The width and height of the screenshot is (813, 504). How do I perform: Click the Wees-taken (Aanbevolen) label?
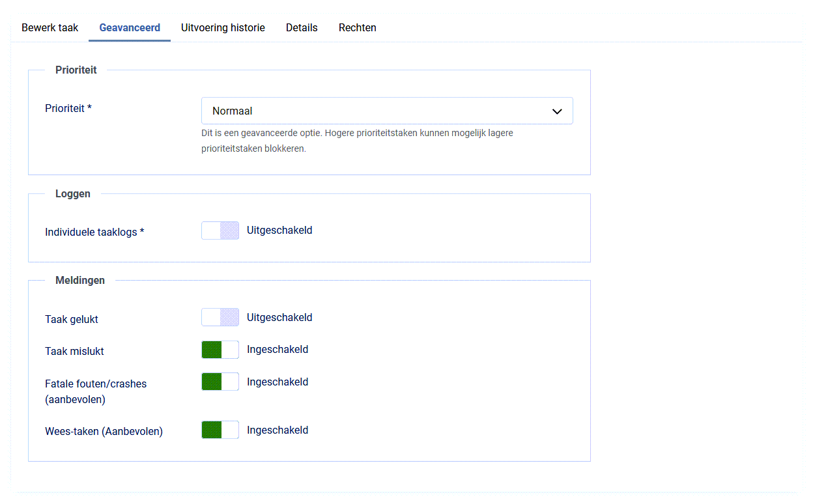click(x=104, y=431)
